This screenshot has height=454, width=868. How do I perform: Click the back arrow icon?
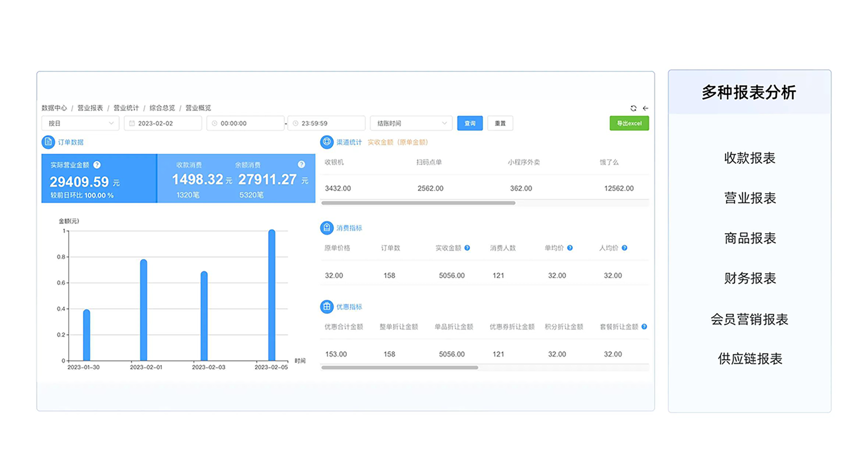(645, 108)
